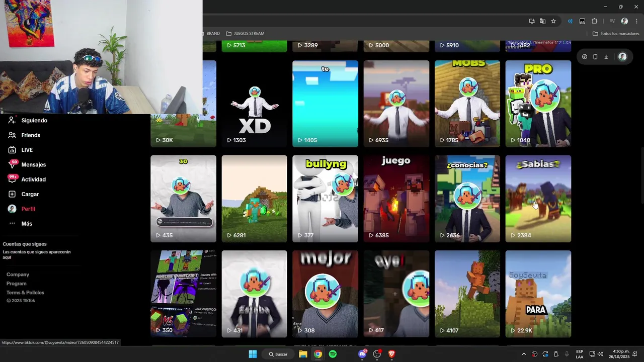
Task: Open the mejor video with 308 views
Action: click(326, 294)
